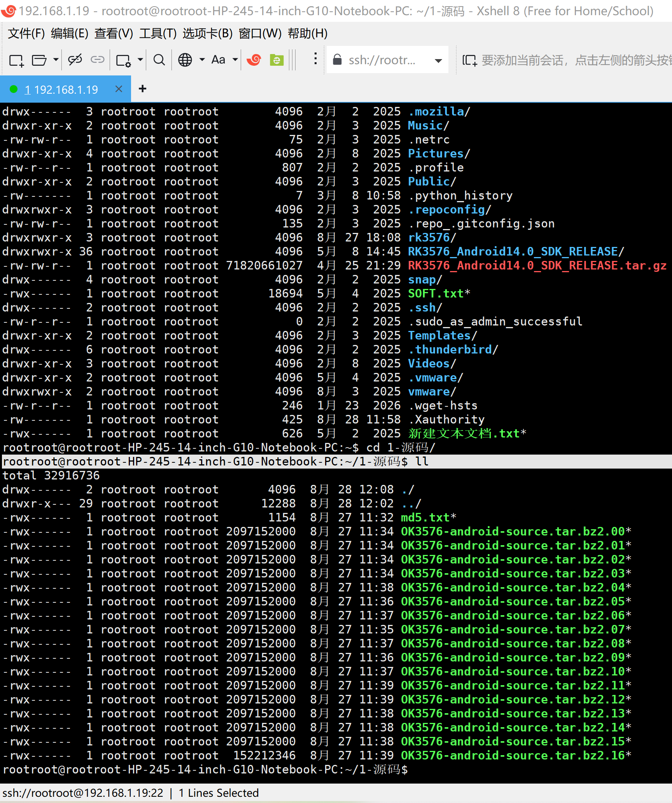Click the md5.txt* file name
This screenshot has width=672, height=803.
point(429,518)
